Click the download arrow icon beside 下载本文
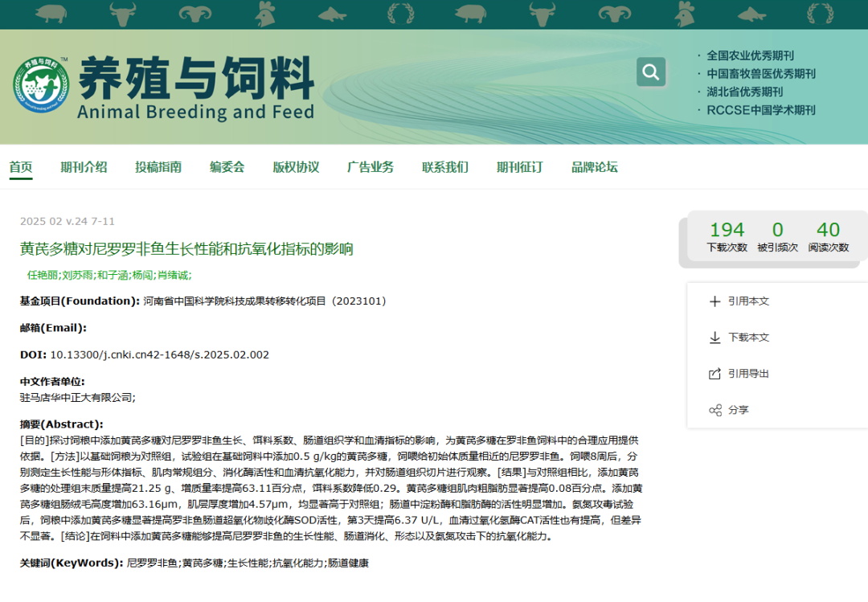The width and height of the screenshot is (868, 602). (x=714, y=338)
